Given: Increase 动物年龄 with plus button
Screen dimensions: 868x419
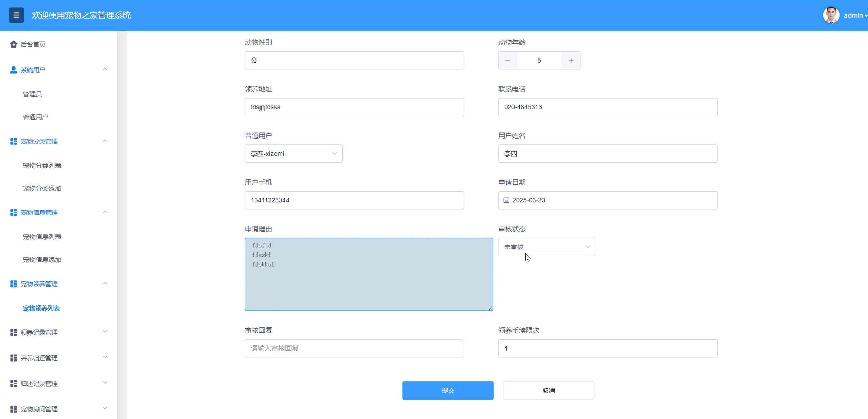Looking at the screenshot, I should [x=571, y=61].
